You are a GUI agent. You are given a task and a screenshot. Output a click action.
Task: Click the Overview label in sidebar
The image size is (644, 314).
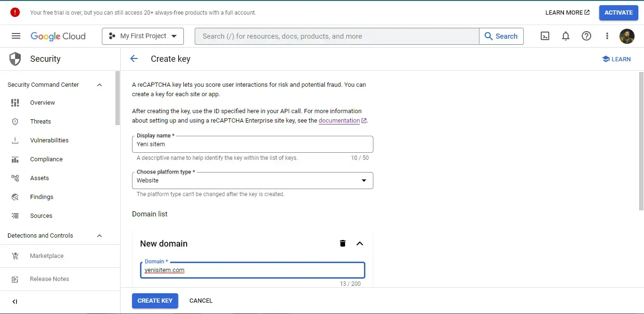click(42, 103)
